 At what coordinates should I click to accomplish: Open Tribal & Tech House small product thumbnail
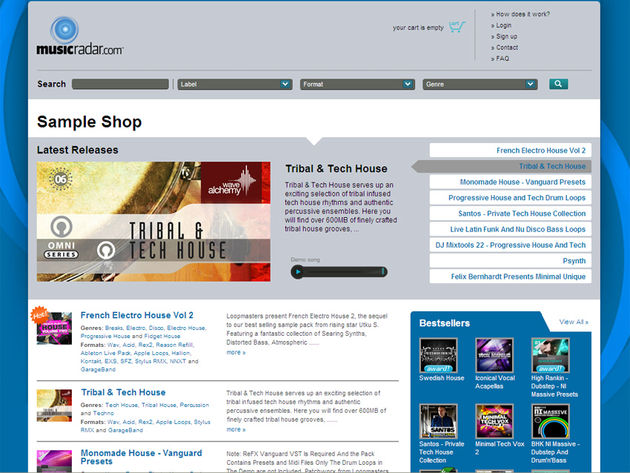point(54,405)
